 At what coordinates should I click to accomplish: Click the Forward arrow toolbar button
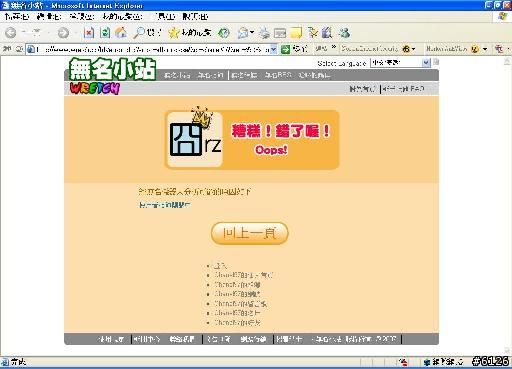click(63, 33)
